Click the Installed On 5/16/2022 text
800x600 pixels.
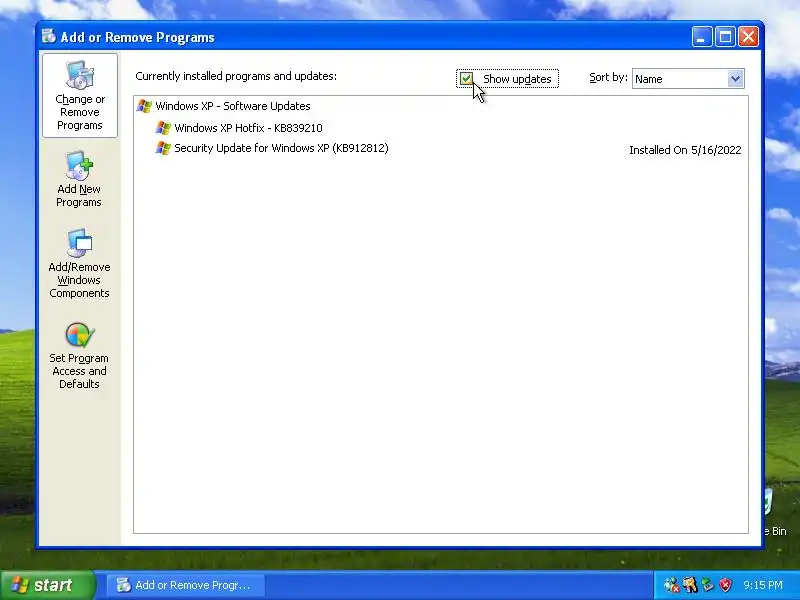pyautogui.click(x=685, y=150)
